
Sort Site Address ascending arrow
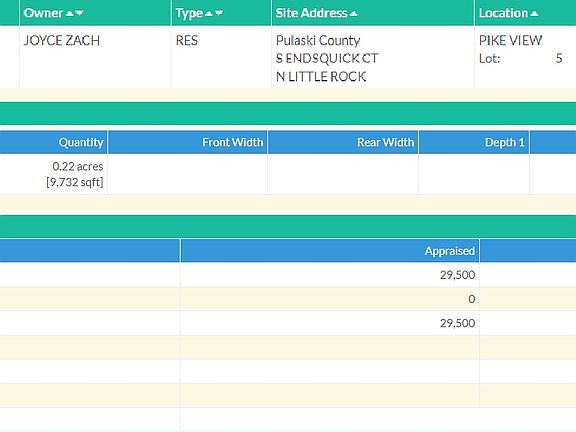pyautogui.click(x=353, y=14)
